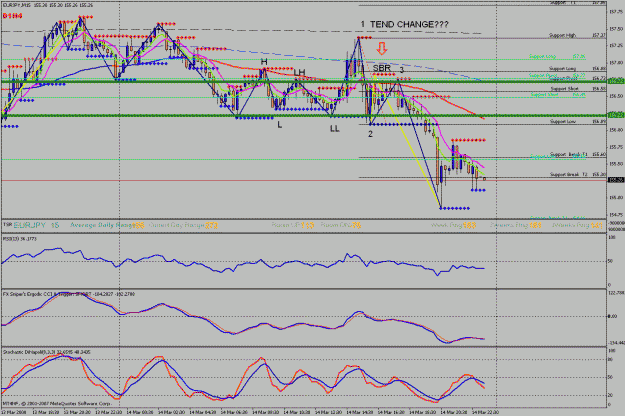Click wave point label 2
625x416 pixels.
[x=370, y=134]
